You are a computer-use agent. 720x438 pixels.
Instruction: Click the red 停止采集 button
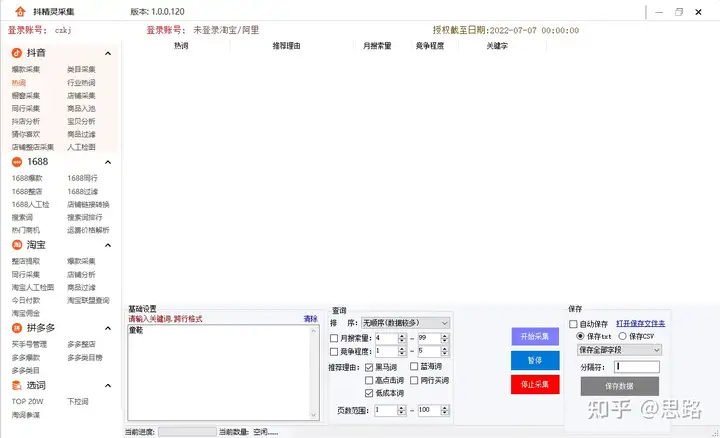(x=535, y=384)
